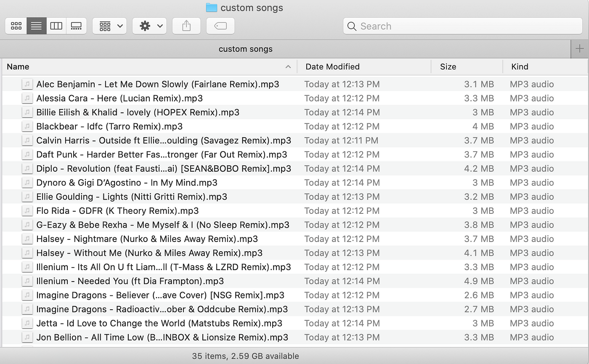
Task: Switch to gallery view
Action: (76, 26)
